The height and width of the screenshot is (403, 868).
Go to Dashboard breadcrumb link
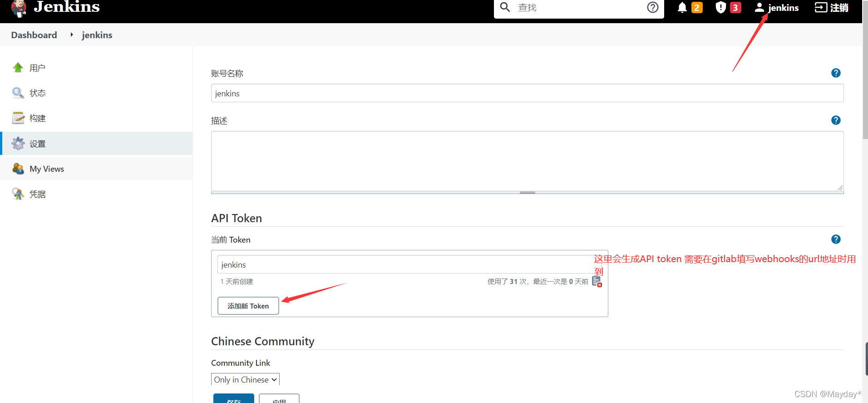34,35
